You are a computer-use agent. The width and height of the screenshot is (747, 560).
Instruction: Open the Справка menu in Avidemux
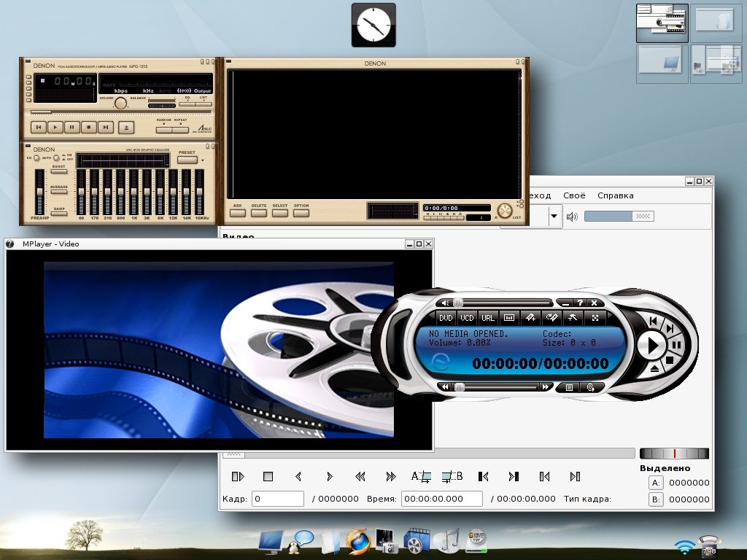(x=616, y=195)
